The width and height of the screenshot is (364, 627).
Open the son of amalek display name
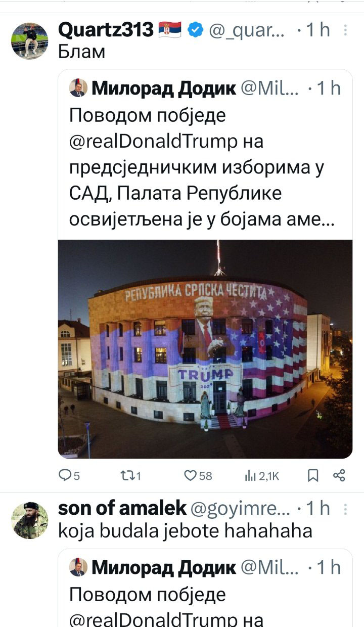pos(122,508)
